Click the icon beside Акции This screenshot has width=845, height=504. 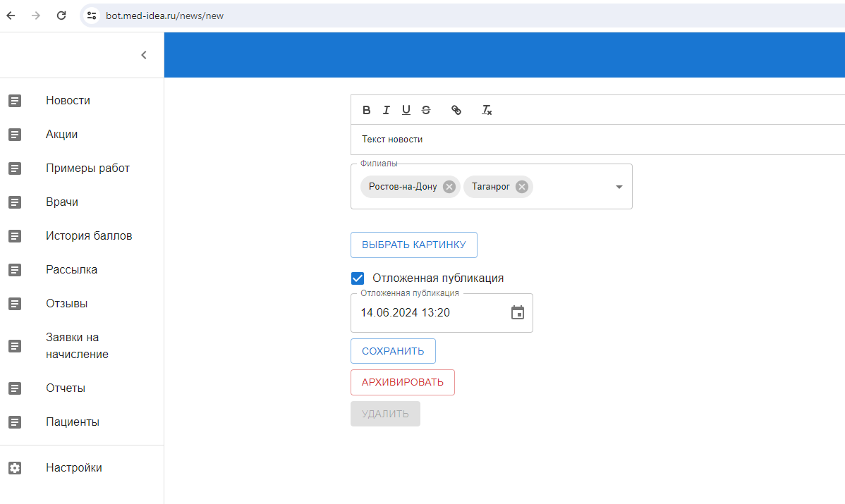15,135
